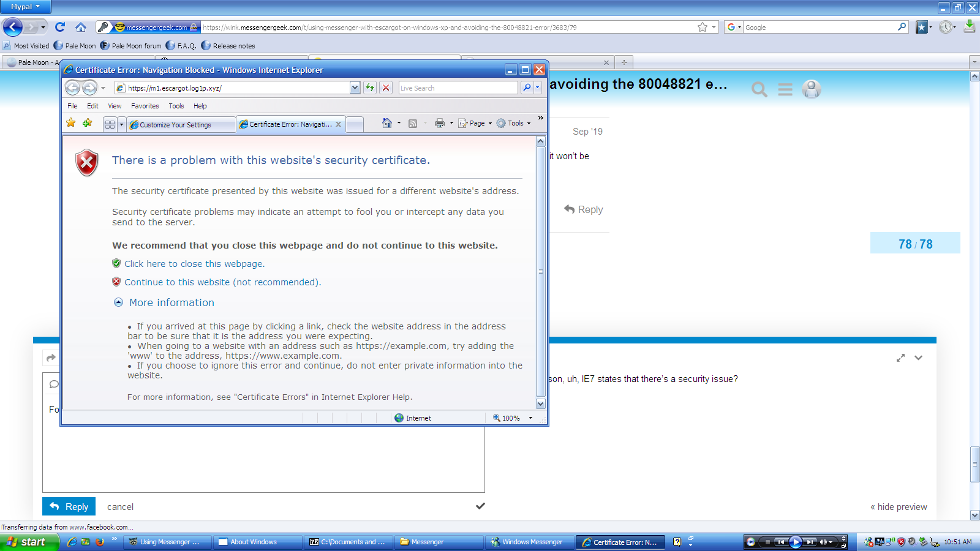Open the Page command bar menu
This screenshot has height=551, width=980.
(x=475, y=123)
